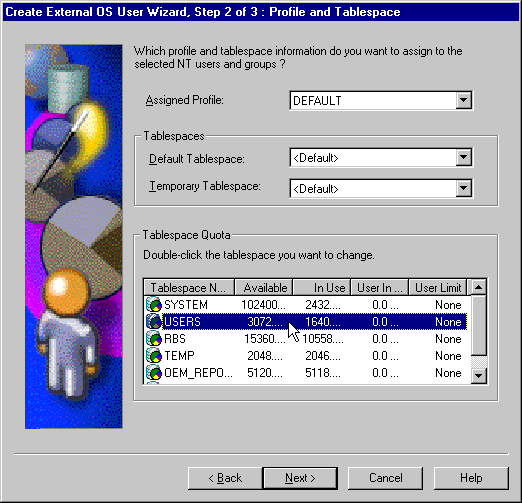Screen dimensions: 522x503
Task: Click the scroll down arrow of tablespace list
Action: point(479,376)
